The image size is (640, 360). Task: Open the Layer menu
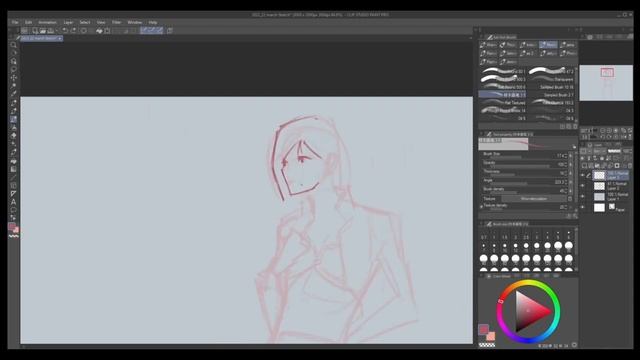pyautogui.click(x=68, y=22)
